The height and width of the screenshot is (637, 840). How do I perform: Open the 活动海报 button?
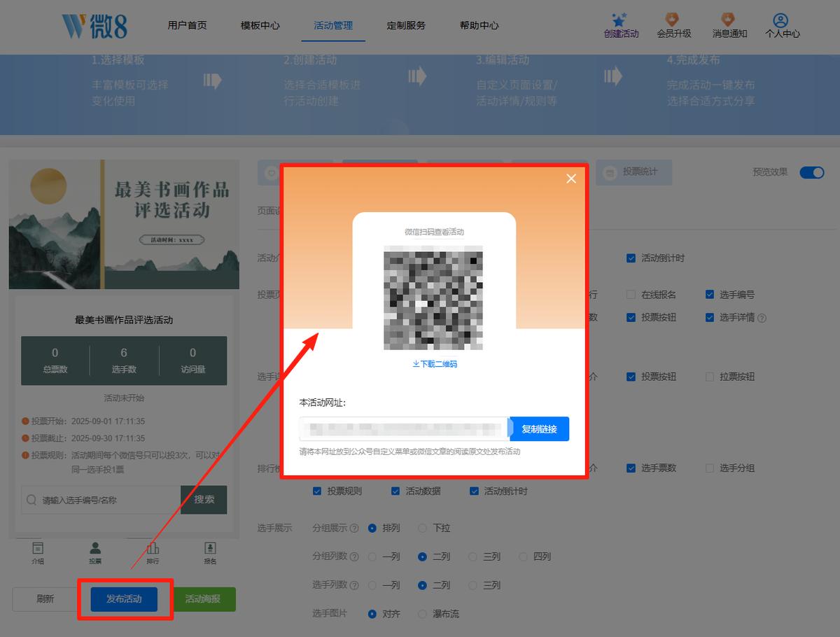(x=203, y=599)
